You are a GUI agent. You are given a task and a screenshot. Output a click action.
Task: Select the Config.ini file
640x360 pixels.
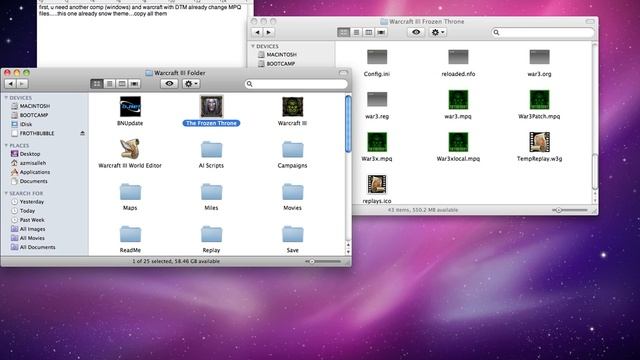[x=377, y=57]
